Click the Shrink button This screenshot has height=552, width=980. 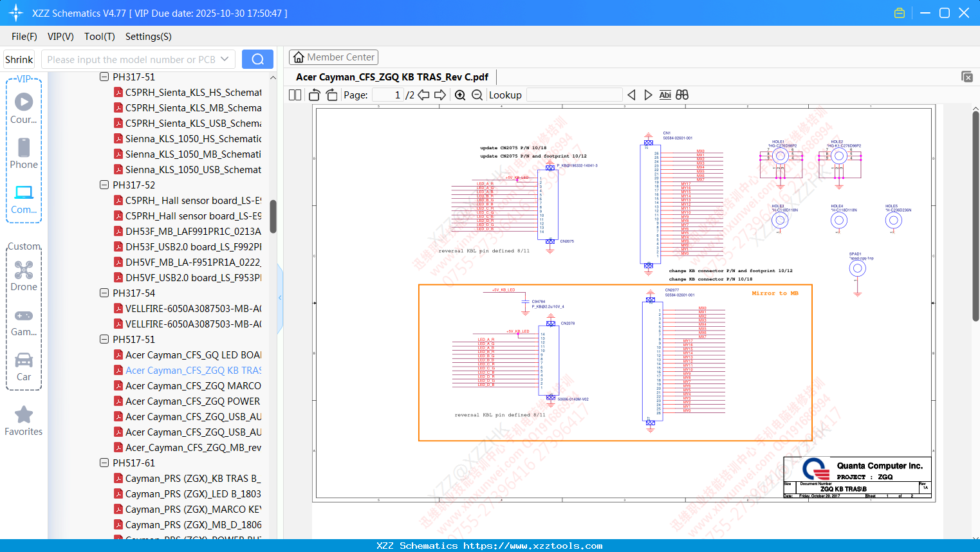point(19,59)
